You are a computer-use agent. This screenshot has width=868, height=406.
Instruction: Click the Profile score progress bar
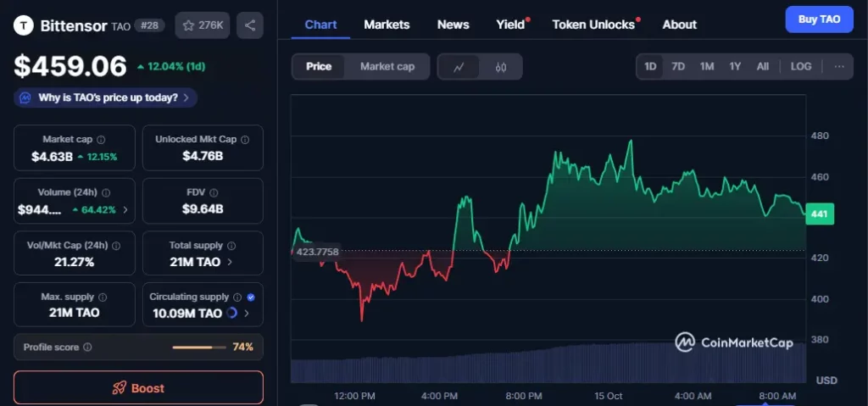pyautogui.click(x=198, y=347)
